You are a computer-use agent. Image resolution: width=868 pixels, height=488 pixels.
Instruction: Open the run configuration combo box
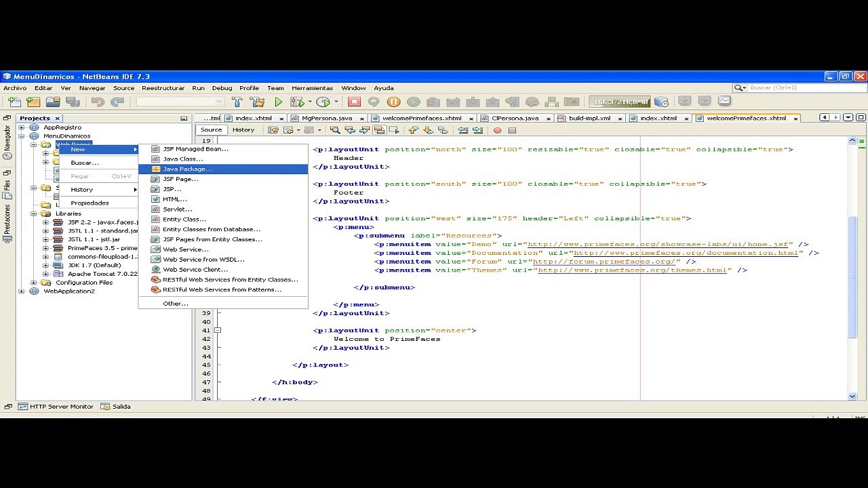tap(180, 102)
